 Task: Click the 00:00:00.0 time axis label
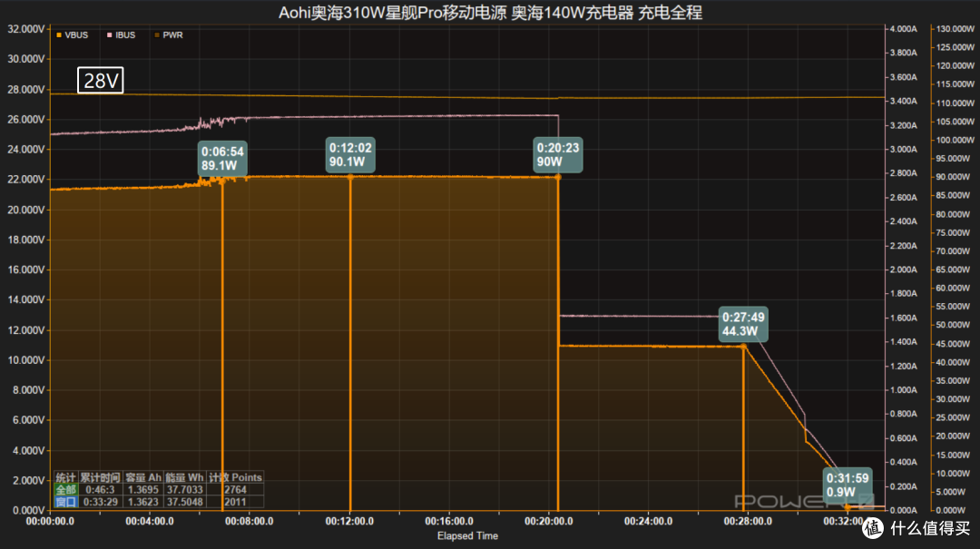coord(50,521)
